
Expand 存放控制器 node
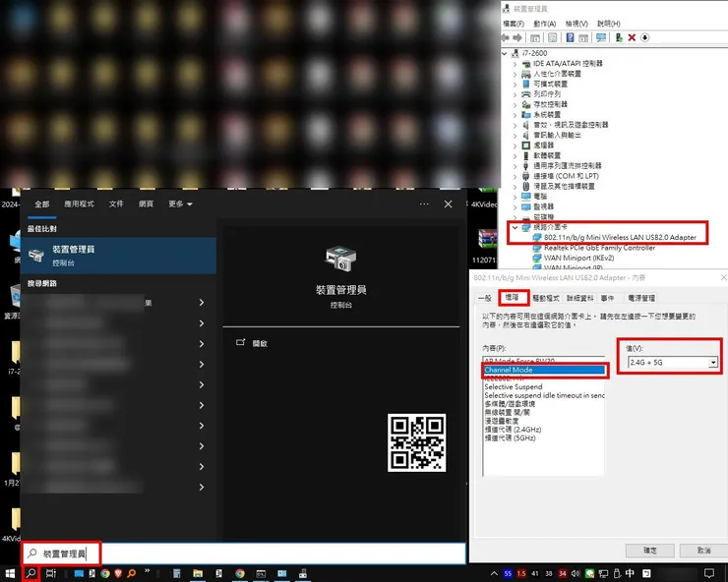click(x=515, y=104)
